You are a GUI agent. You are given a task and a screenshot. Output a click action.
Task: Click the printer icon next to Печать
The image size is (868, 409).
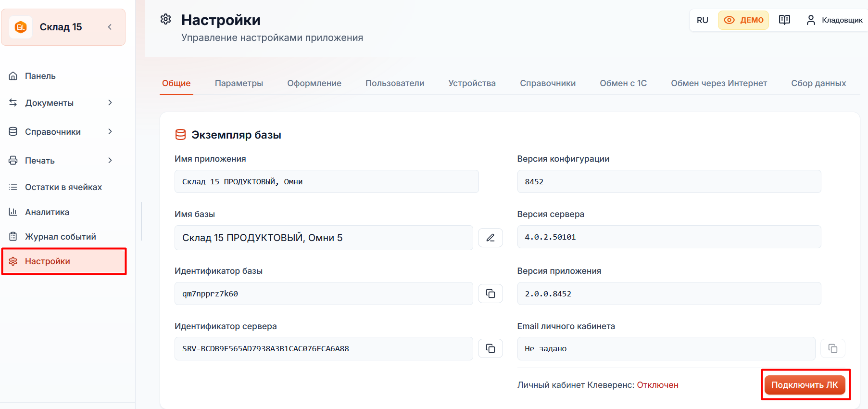click(x=13, y=160)
